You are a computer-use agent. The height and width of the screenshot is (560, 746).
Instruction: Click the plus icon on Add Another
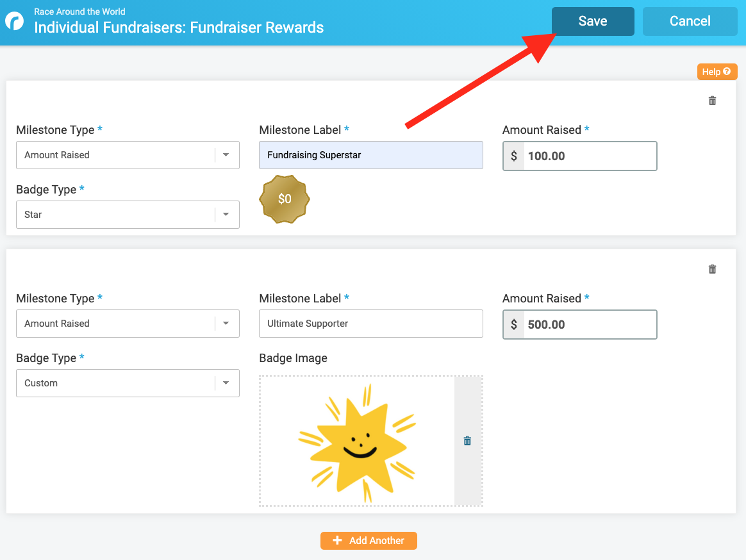tap(338, 541)
